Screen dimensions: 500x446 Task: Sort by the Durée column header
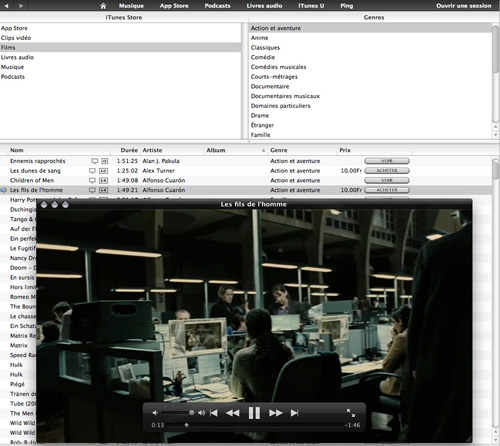tap(126, 150)
